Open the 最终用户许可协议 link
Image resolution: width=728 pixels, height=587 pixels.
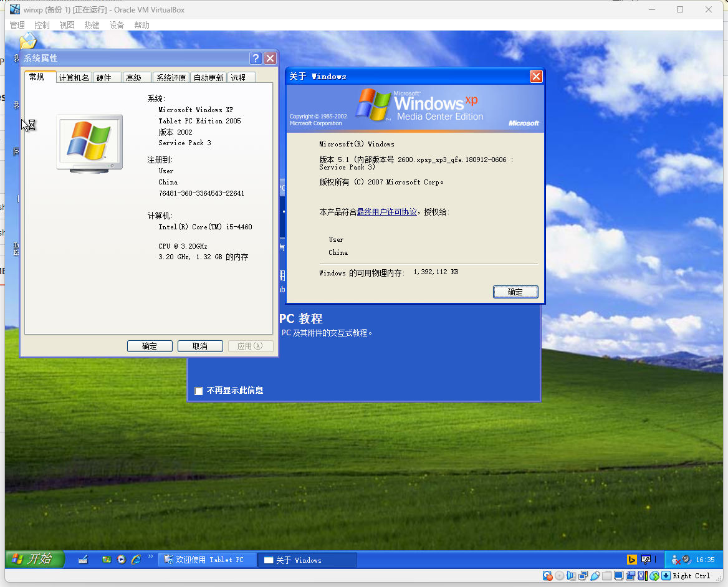point(386,212)
